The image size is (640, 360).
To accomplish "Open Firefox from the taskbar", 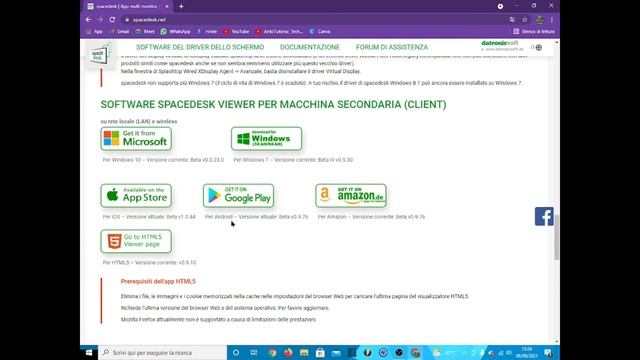I will coord(288,352).
